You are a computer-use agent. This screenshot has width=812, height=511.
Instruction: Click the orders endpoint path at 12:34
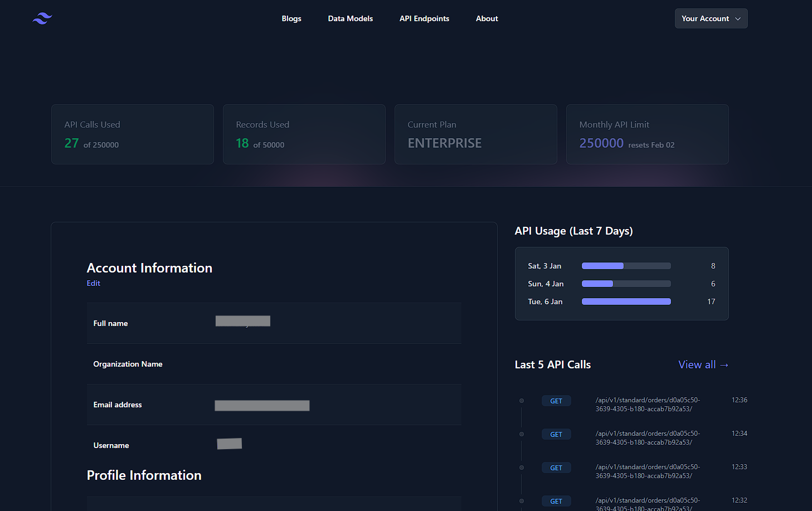coord(647,437)
